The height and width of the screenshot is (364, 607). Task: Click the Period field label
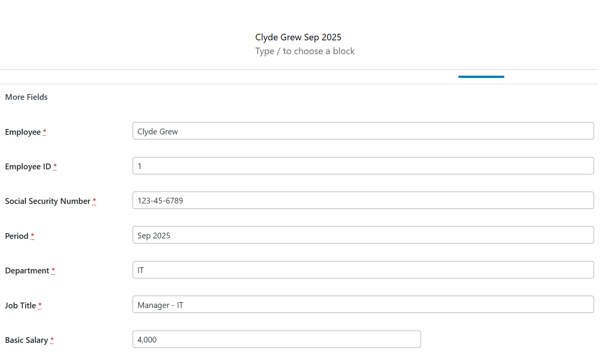coord(17,236)
